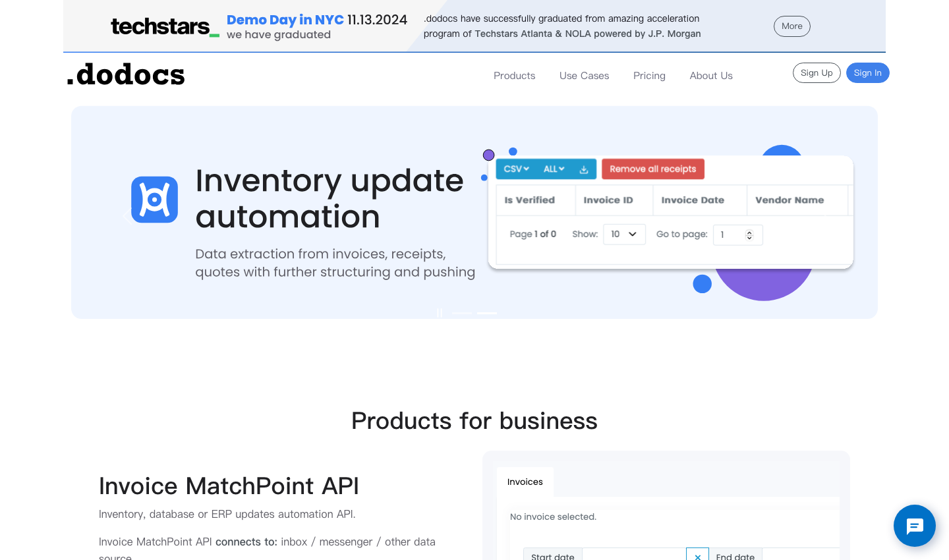Click the blue Invoice MatchPoint app icon
The width and height of the screenshot is (949, 560).
(x=154, y=200)
